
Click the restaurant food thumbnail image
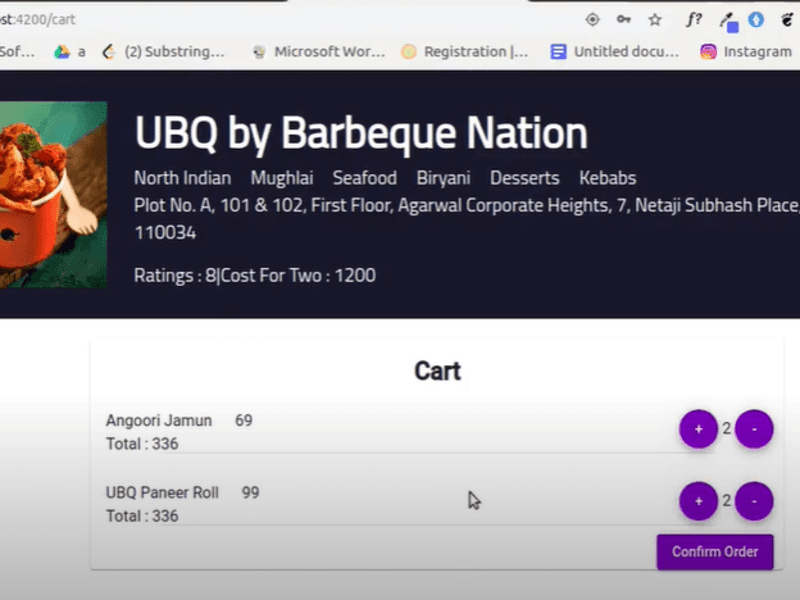tap(54, 194)
